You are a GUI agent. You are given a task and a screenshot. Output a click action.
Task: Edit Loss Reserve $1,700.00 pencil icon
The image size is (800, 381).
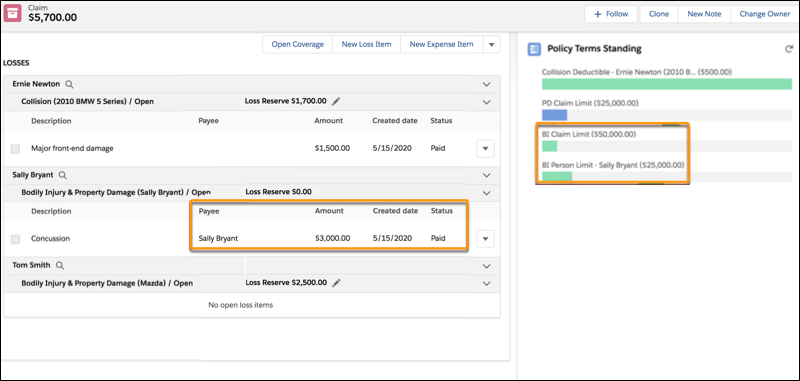point(335,101)
